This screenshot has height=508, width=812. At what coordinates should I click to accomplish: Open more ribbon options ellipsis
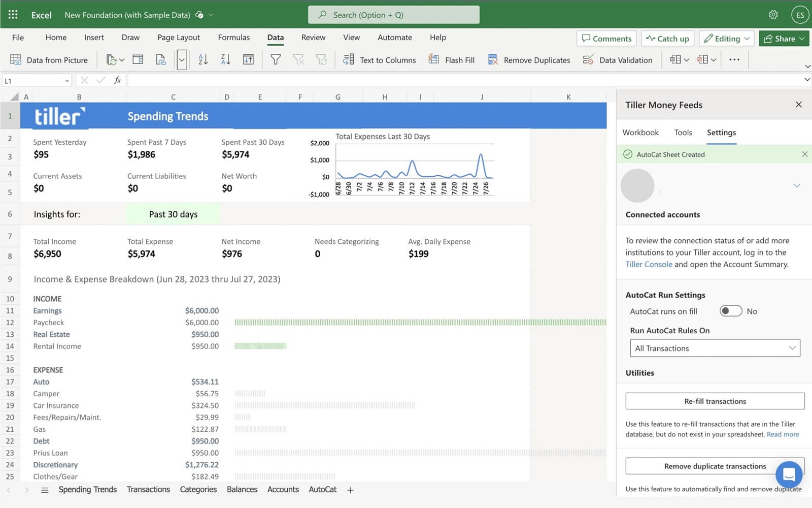[x=734, y=59]
